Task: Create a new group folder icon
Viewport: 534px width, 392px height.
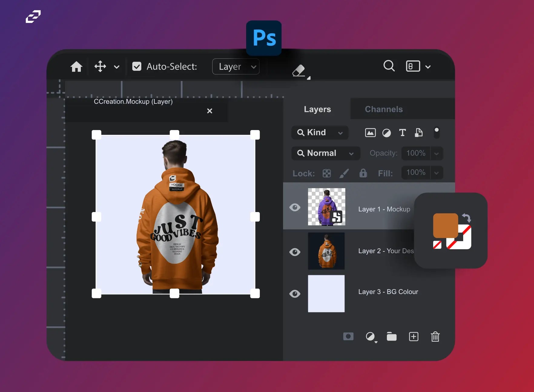Action: (391, 336)
